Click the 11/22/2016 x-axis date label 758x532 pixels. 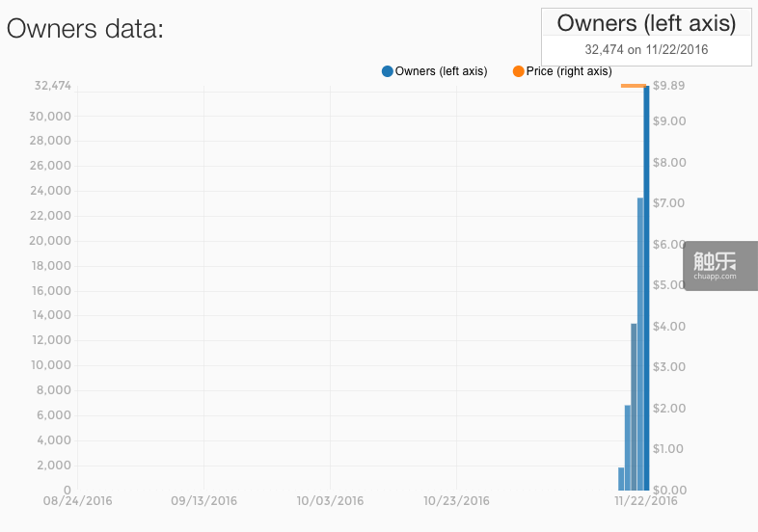tap(646, 501)
